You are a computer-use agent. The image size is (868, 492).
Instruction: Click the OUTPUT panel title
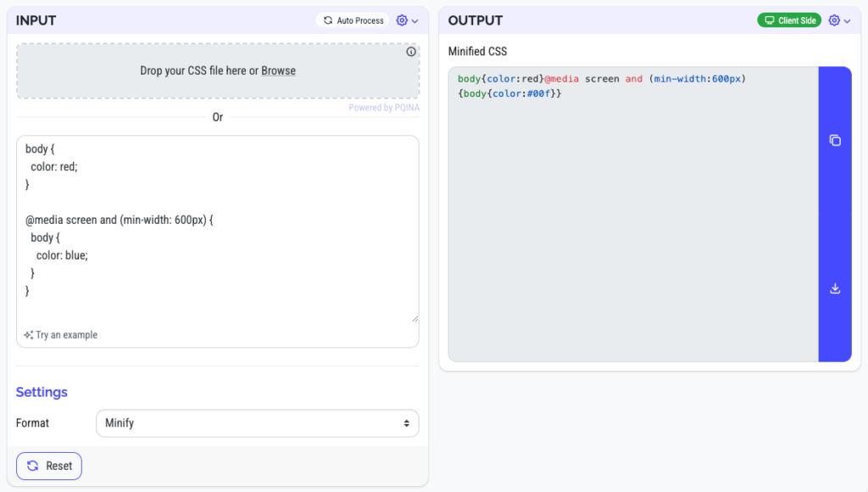click(476, 20)
